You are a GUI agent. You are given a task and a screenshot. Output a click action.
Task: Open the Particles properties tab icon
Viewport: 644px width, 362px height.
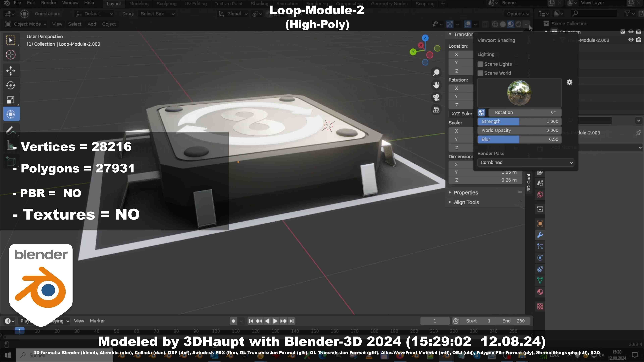click(x=540, y=247)
